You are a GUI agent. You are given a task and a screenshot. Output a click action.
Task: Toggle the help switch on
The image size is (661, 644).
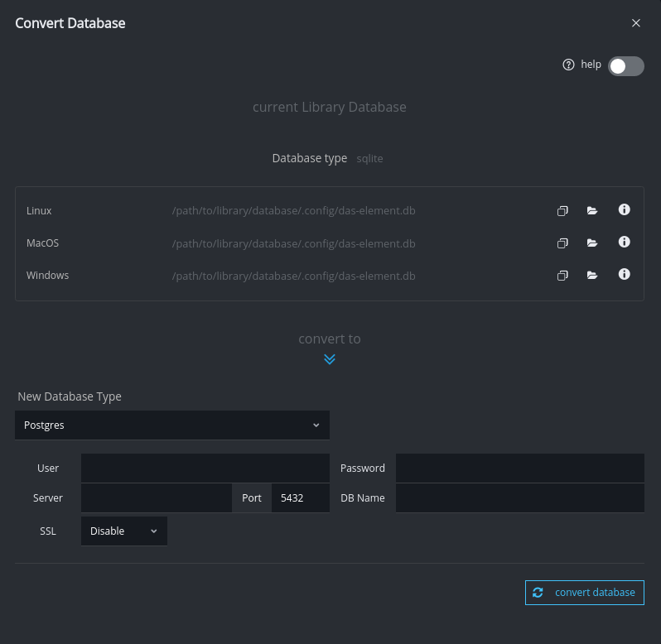625,66
